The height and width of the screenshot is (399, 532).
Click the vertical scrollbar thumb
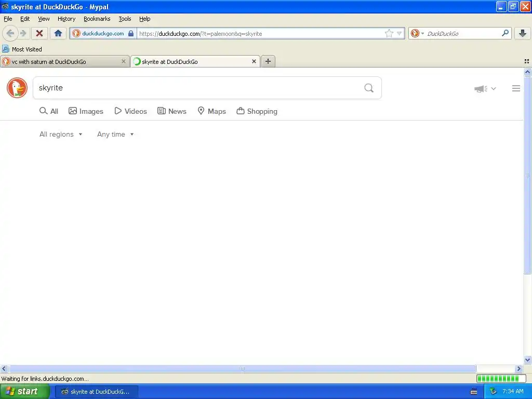click(527, 175)
